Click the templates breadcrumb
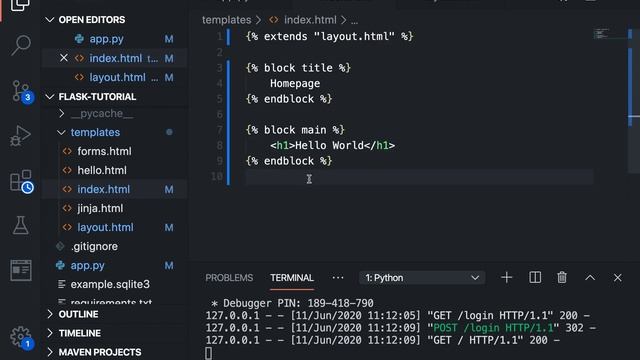This screenshot has height=360, width=640. coord(227,20)
